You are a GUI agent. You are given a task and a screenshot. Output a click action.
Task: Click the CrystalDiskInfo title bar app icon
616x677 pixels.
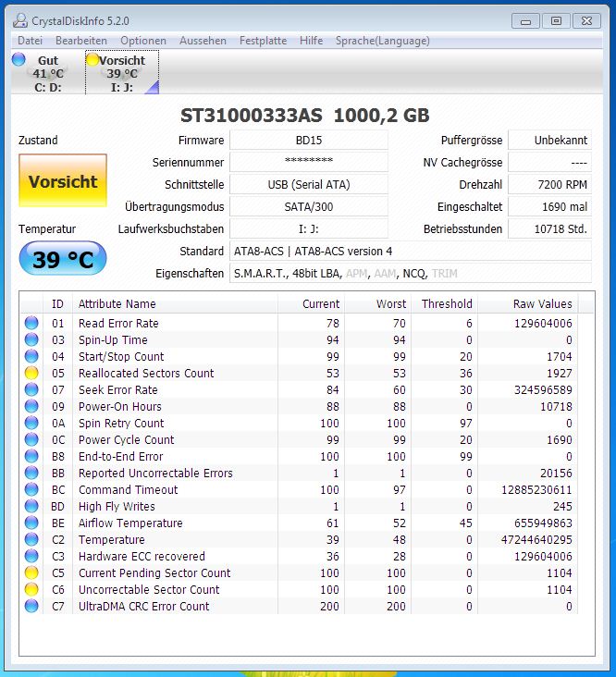click(19, 20)
